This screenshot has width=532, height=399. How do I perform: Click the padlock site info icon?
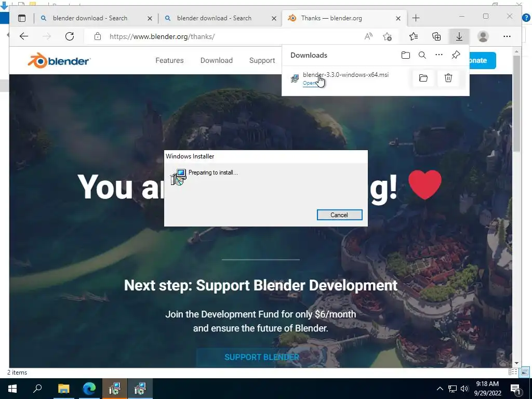pyautogui.click(x=98, y=36)
